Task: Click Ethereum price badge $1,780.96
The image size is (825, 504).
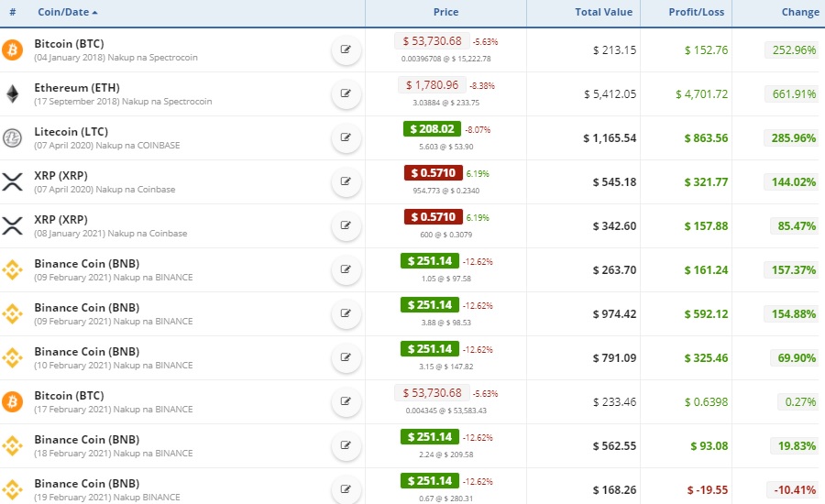Action: coord(432,84)
